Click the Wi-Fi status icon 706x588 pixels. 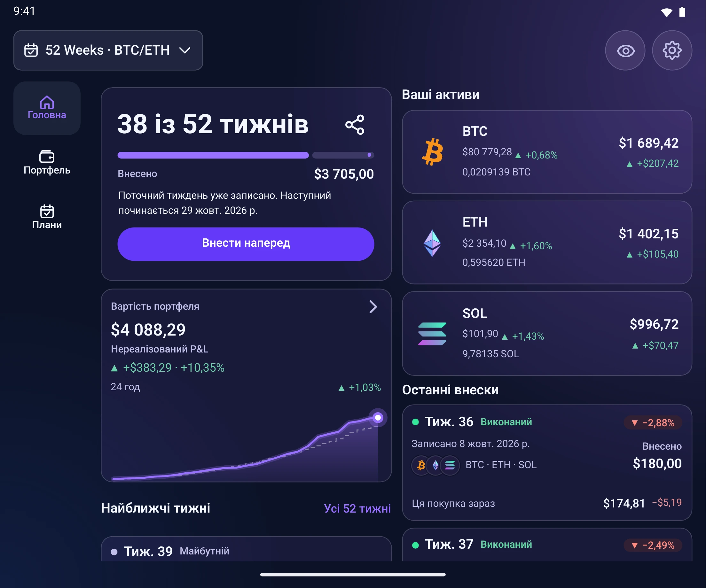667,12
